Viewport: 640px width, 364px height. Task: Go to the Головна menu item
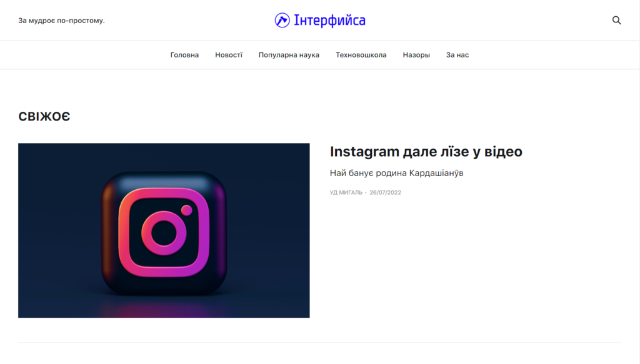[184, 55]
